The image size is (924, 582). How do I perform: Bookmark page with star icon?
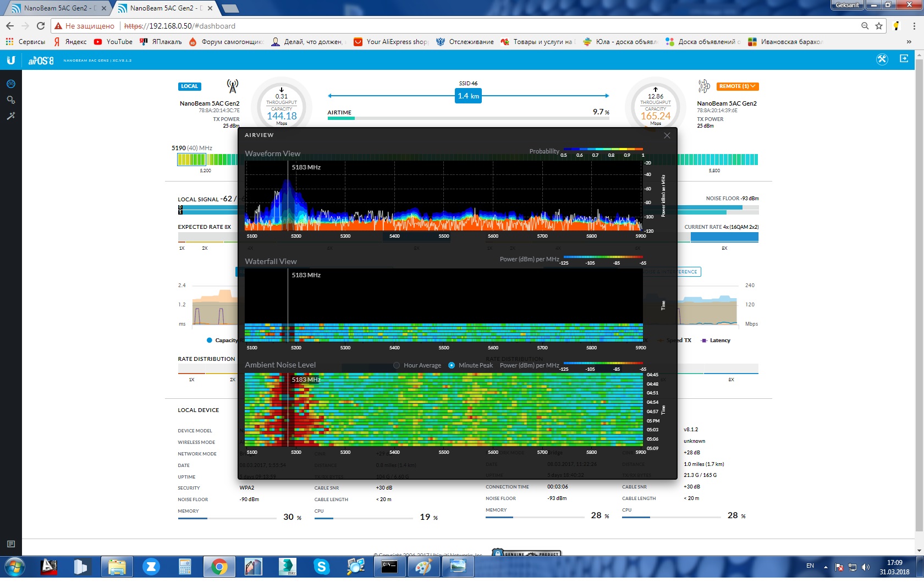[x=879, y=26]
